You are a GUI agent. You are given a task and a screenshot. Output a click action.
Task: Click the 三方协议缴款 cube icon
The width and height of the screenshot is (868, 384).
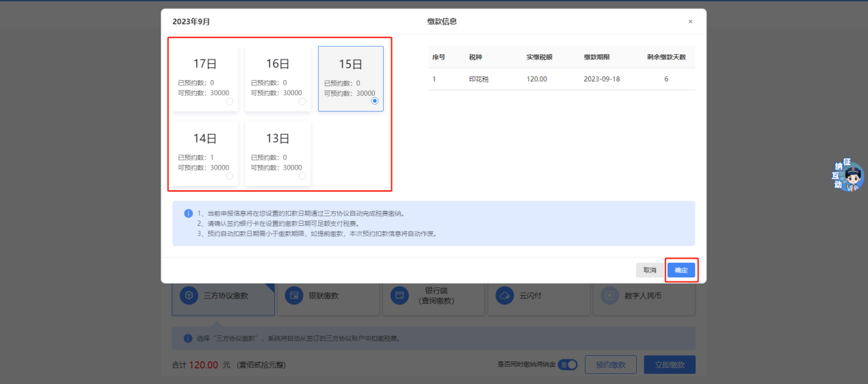(x=189, y=295)
